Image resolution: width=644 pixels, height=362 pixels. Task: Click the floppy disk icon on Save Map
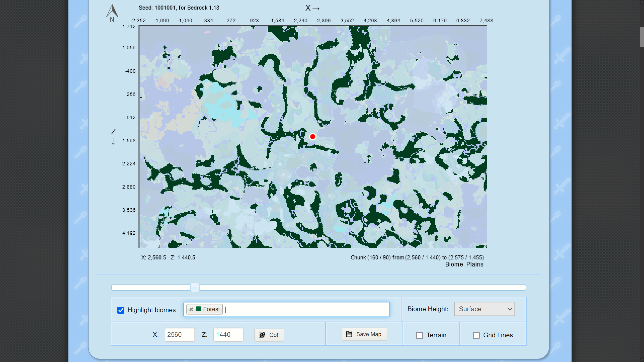[x=349, y=334]
